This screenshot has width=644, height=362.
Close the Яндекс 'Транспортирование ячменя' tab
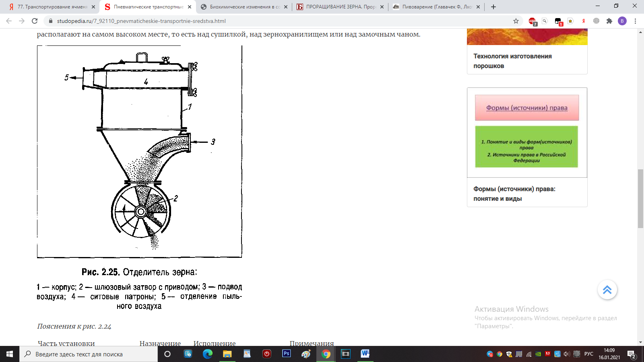pos(93,7)
